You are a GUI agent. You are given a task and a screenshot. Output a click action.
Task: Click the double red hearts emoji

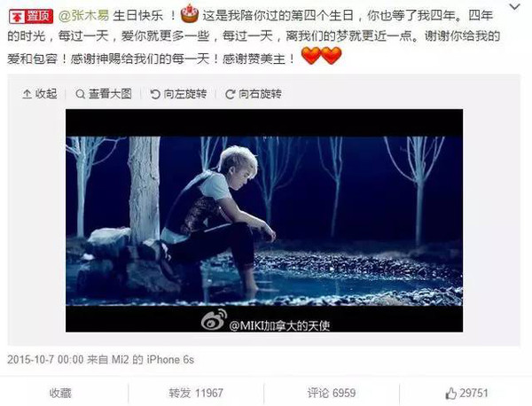click(x=321, y=56)
